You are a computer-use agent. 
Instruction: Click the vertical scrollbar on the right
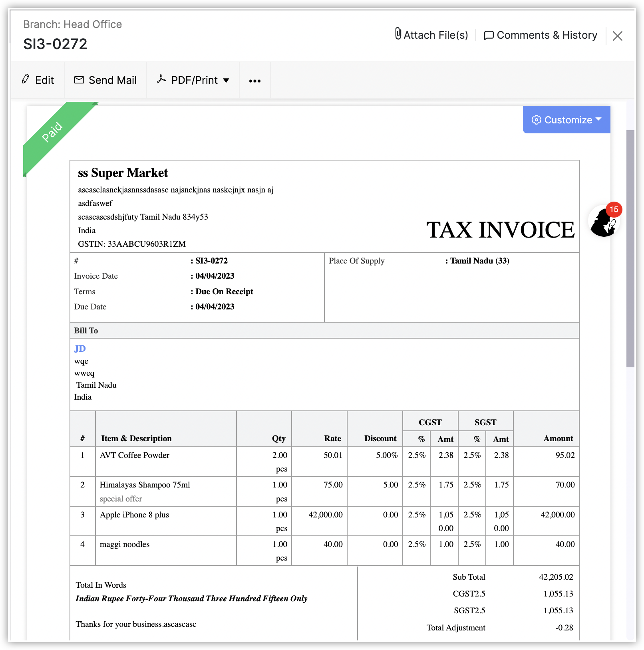click(630, 248)
